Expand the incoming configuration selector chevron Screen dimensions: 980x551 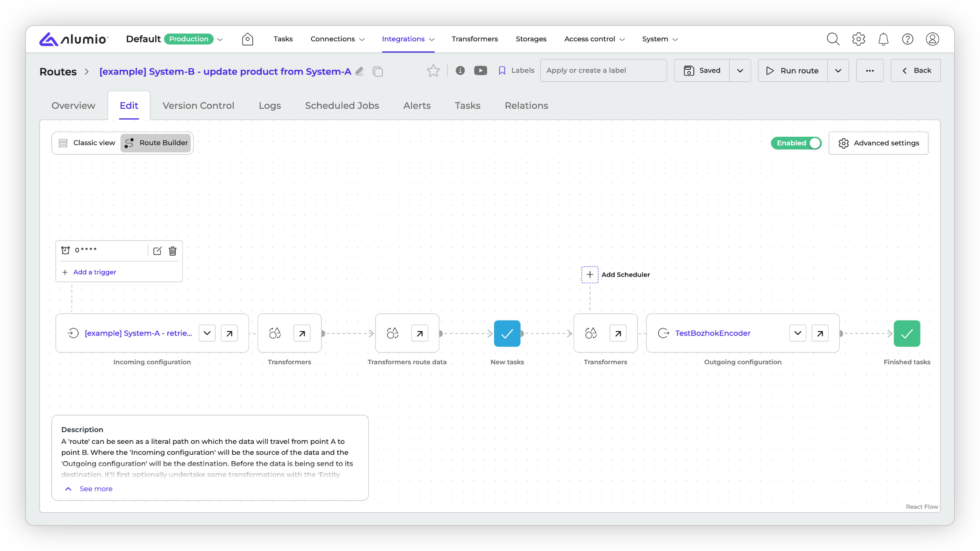tap(207, 333)
